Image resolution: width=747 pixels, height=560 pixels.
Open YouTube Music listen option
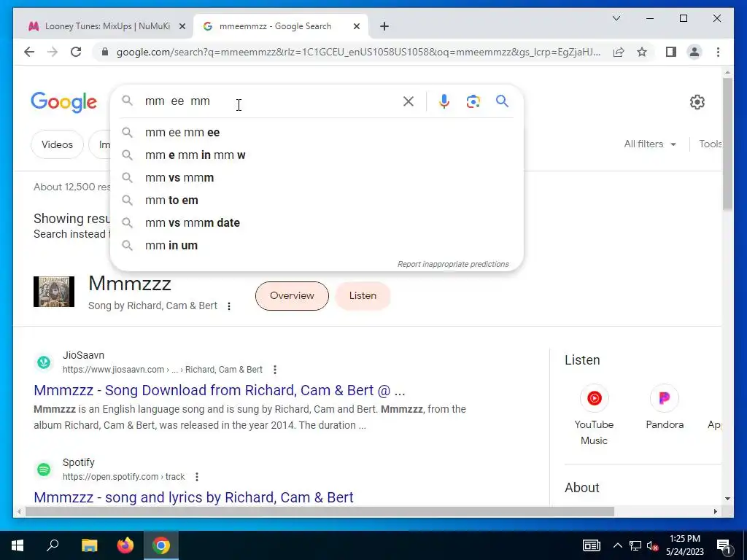(x=594, y=414)
